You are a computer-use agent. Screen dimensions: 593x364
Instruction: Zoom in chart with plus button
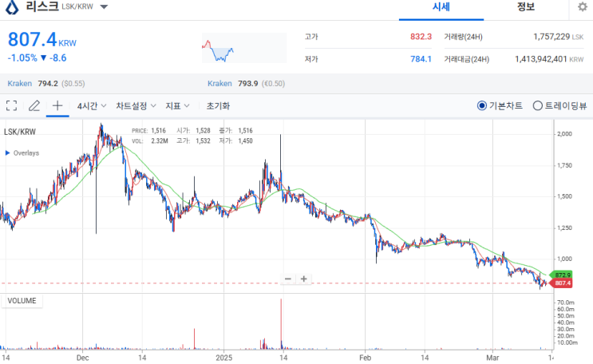(303, 279)
